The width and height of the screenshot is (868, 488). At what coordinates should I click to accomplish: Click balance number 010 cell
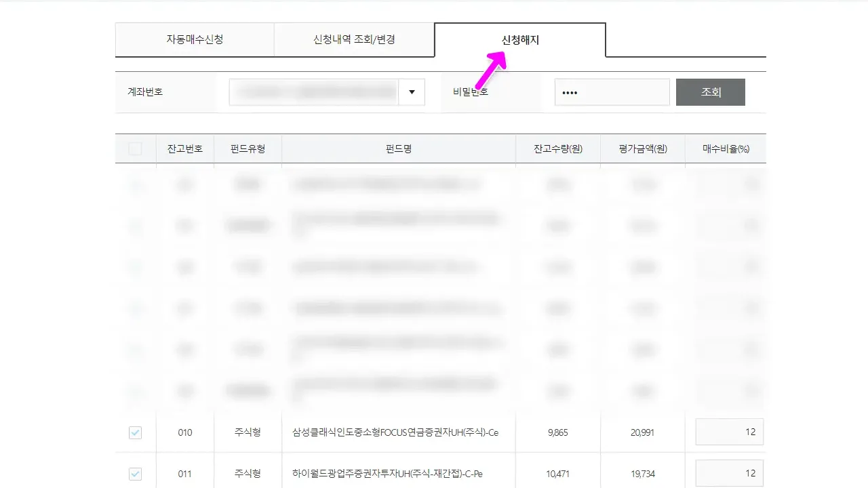pos(184,432)
